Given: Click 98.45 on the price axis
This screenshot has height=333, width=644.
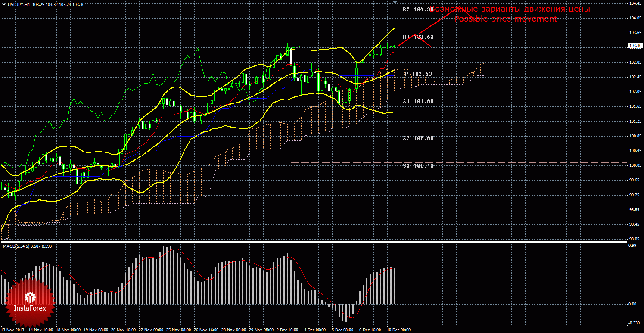Looking at the screenshot, I should pyautogui.click(x=635, y=224).
